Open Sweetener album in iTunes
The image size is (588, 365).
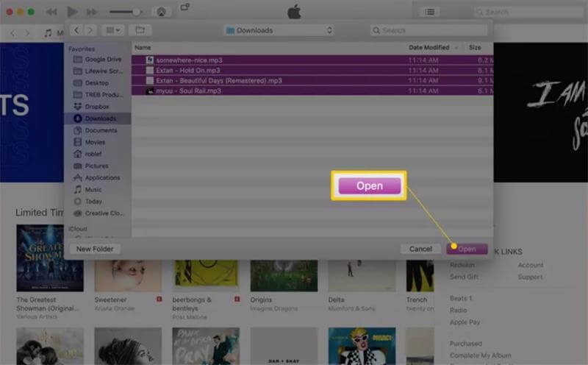tap(128, 276)
